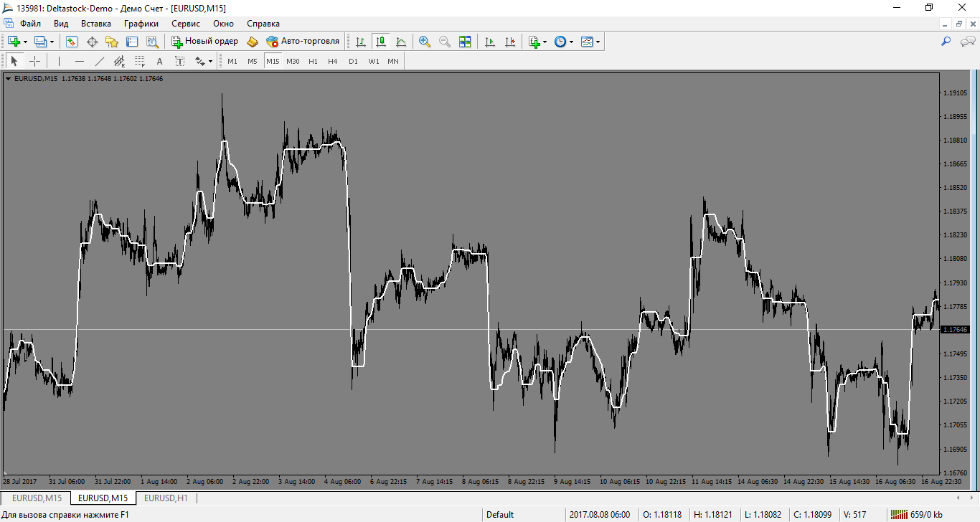Open the templates icon

[x=587, y=42]
